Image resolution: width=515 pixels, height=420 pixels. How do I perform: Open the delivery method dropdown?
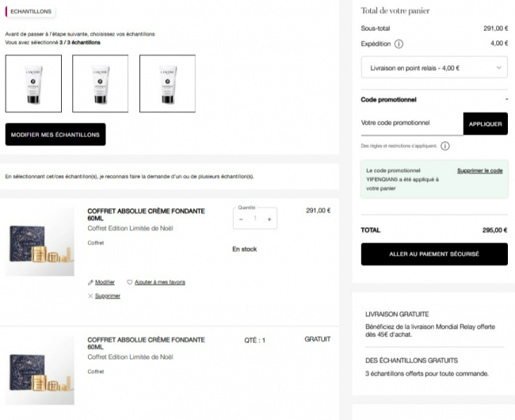click(434, 68)
